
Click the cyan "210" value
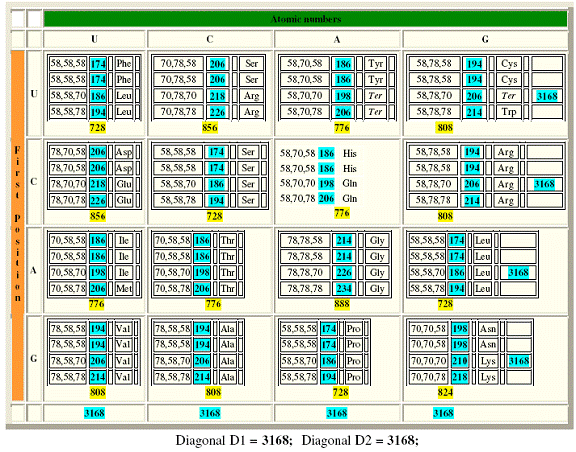click(x=460, y=361)
